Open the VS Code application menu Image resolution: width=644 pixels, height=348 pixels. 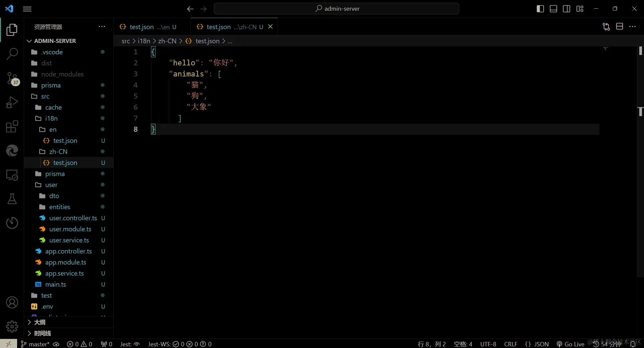tap(27, 9)
